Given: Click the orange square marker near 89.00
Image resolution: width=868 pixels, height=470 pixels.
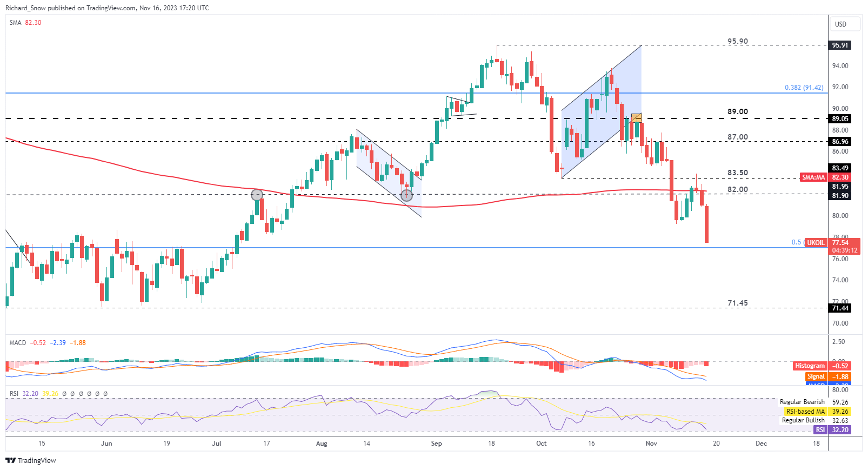Looking at the screenshot, I should coord(637,117).
